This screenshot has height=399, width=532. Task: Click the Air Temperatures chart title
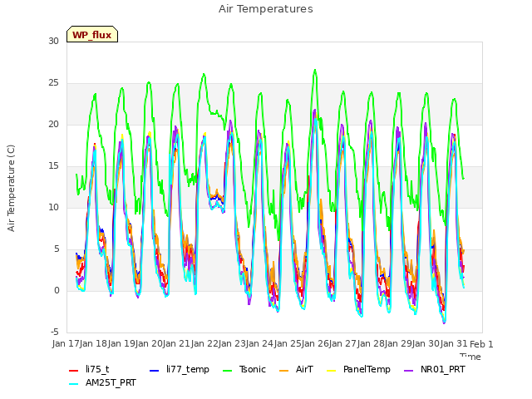tap(266, 9)
